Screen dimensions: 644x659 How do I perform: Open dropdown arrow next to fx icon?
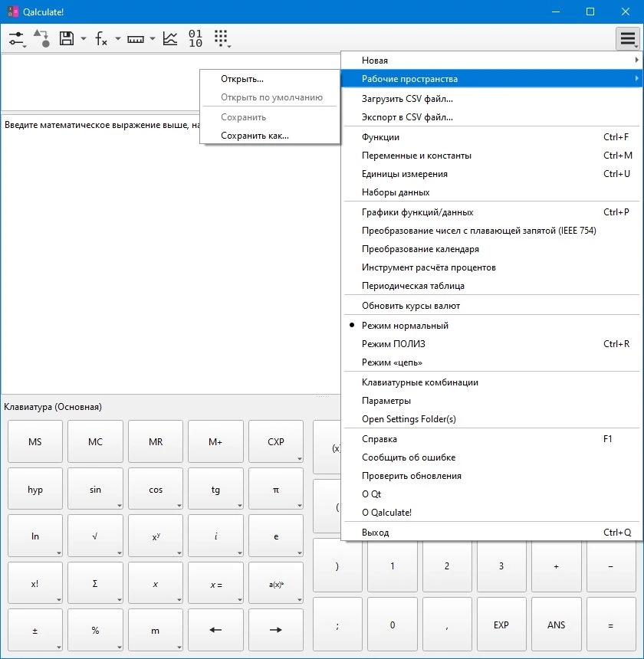[118, 38]
